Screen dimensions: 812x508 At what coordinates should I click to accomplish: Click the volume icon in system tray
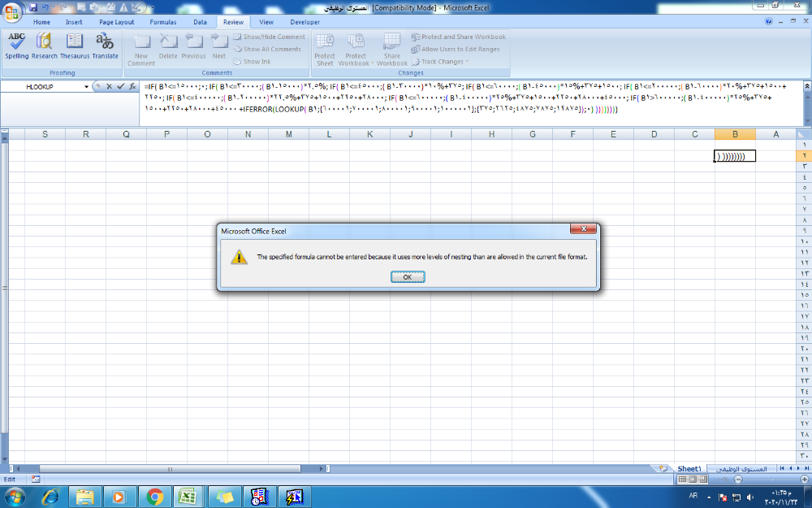750,497
